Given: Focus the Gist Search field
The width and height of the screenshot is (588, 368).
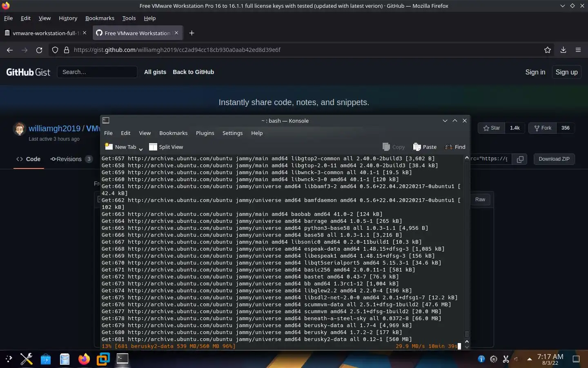Looking at the screenshot, I should pos(97,72).
